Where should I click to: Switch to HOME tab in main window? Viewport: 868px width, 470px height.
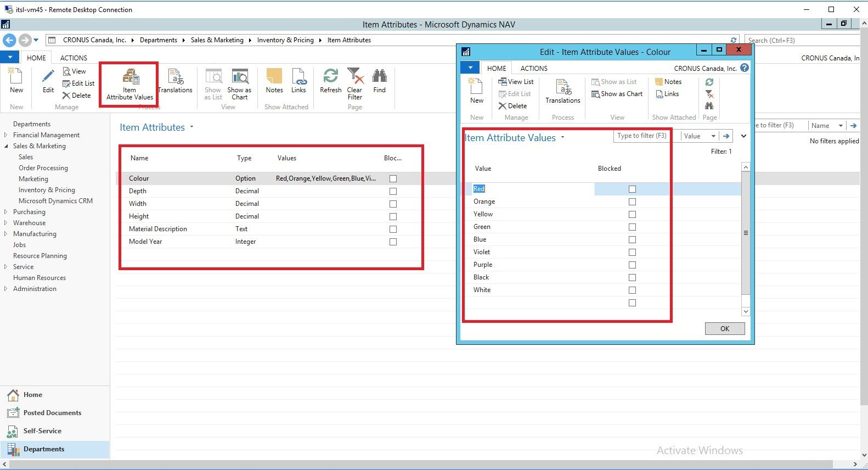click(x=36, y=58)
